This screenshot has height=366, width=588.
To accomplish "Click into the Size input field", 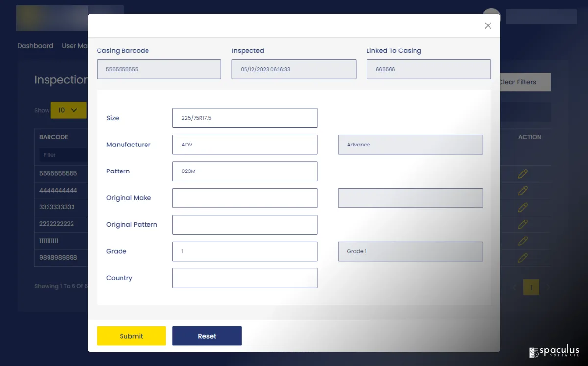I will click(245, 118).
